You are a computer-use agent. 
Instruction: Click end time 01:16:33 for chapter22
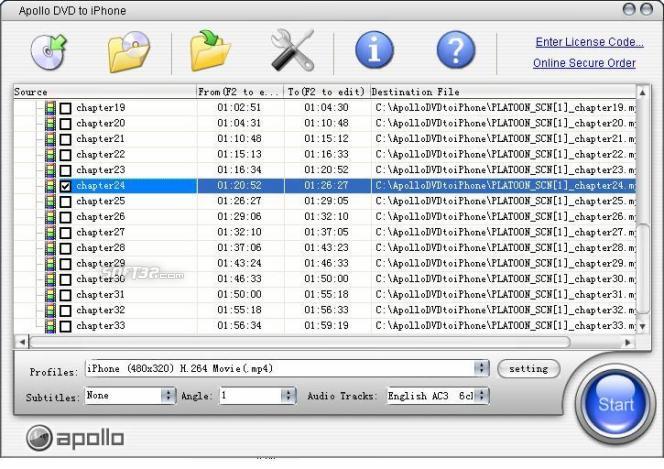326,154
